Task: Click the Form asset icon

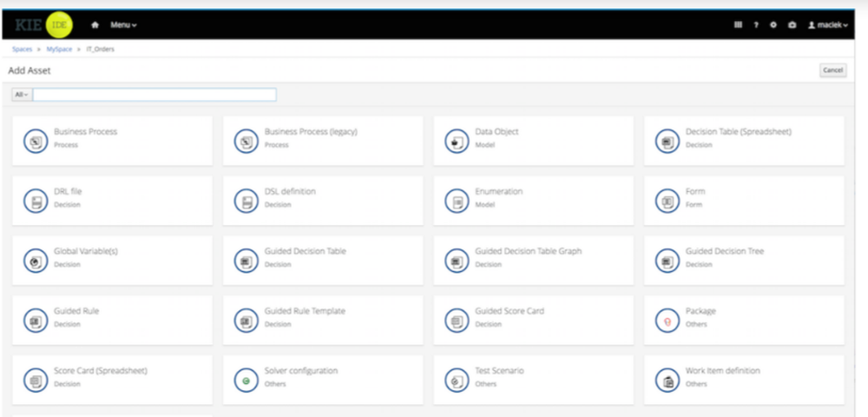Action: 667,201
